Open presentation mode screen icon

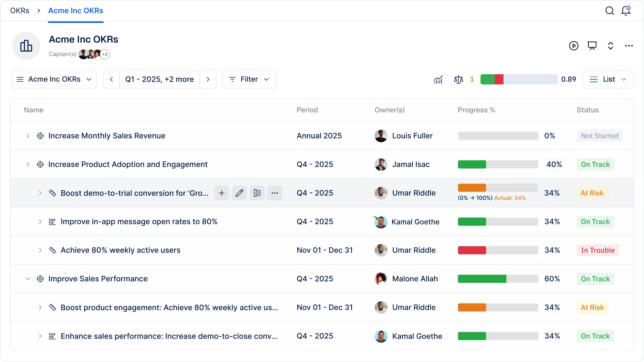[x=592, y=46]
